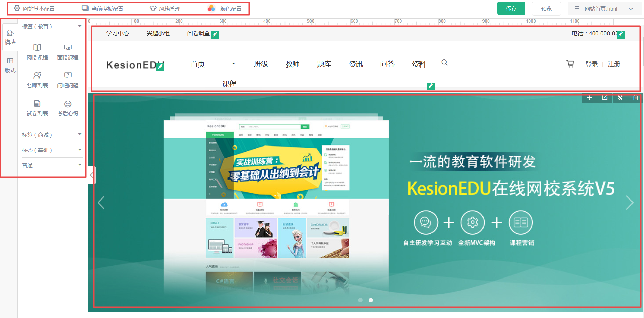Screen dimensions: 644x318
Task: Switch to the 版式 tab
Action: (x=10, y=65)
